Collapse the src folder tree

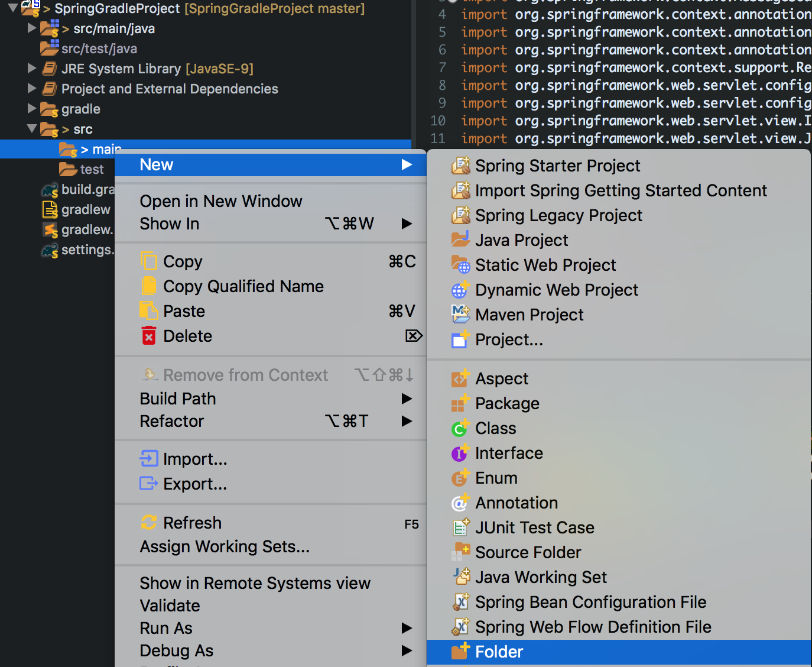coord(32,128)
